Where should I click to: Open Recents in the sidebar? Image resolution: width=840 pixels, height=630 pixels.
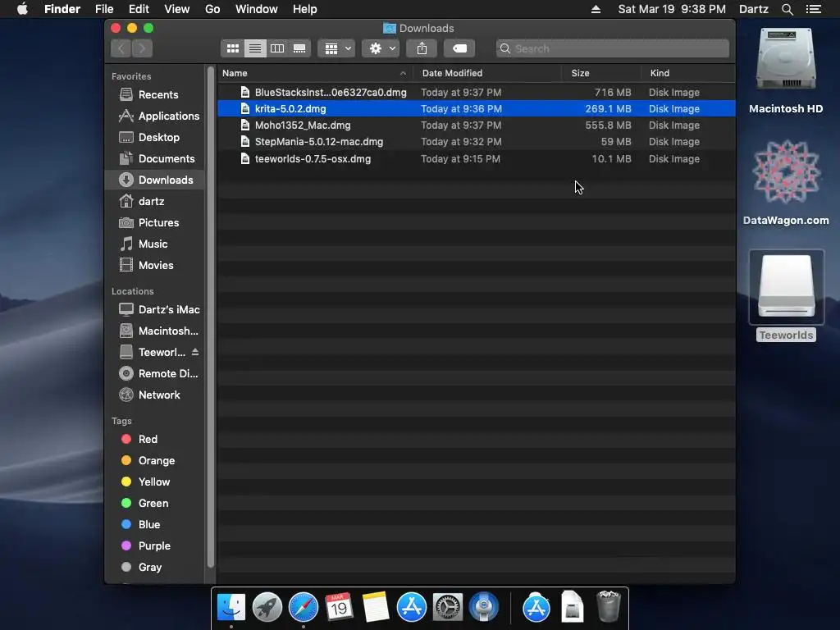coord(154,95)
